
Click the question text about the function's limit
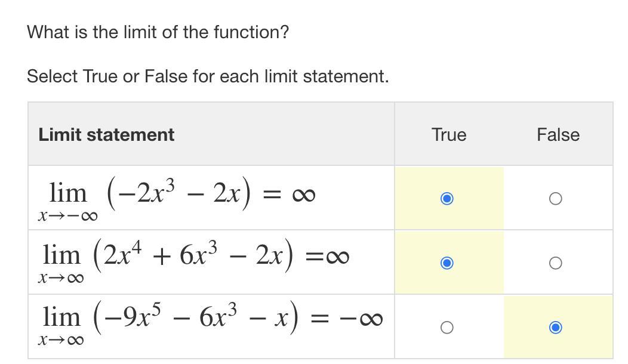(158, 32)
